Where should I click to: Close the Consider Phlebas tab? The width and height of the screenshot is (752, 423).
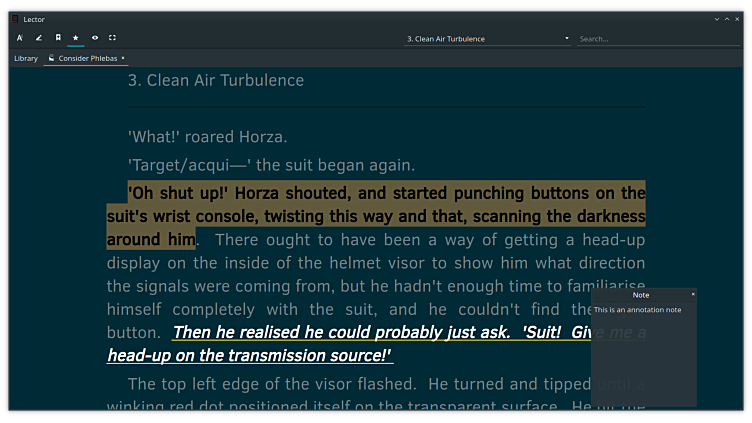pos(123,58)
